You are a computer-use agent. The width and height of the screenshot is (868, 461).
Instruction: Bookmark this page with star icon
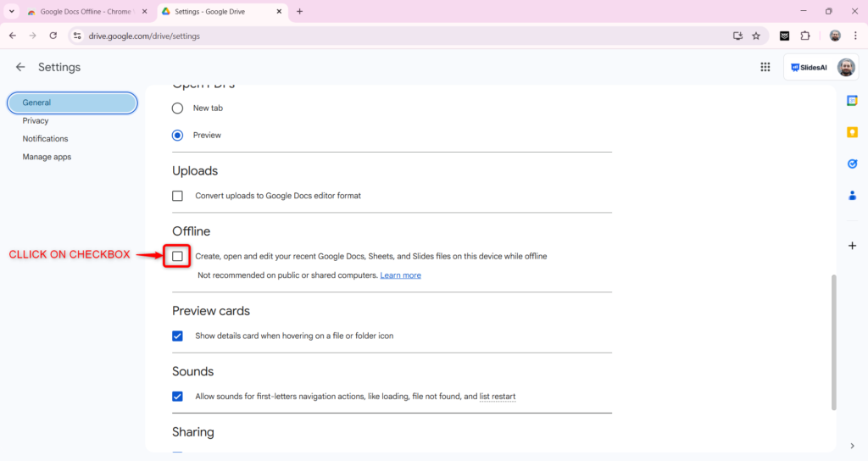[756, 36]
